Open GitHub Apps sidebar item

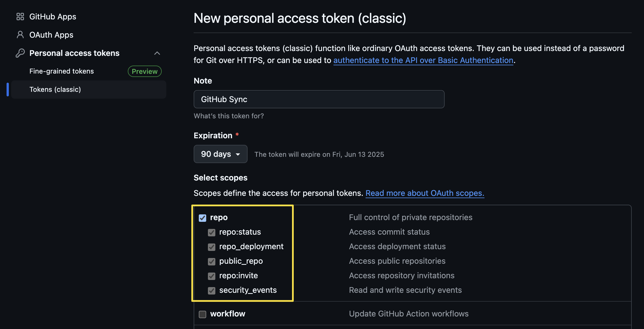coord(53,17)
